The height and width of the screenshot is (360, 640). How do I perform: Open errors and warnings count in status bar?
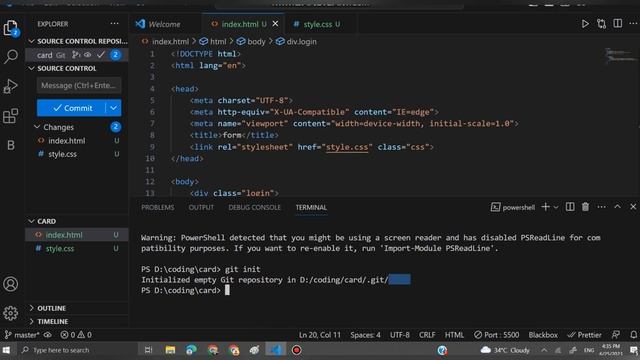pyautogui.click(x=76, y=335)
